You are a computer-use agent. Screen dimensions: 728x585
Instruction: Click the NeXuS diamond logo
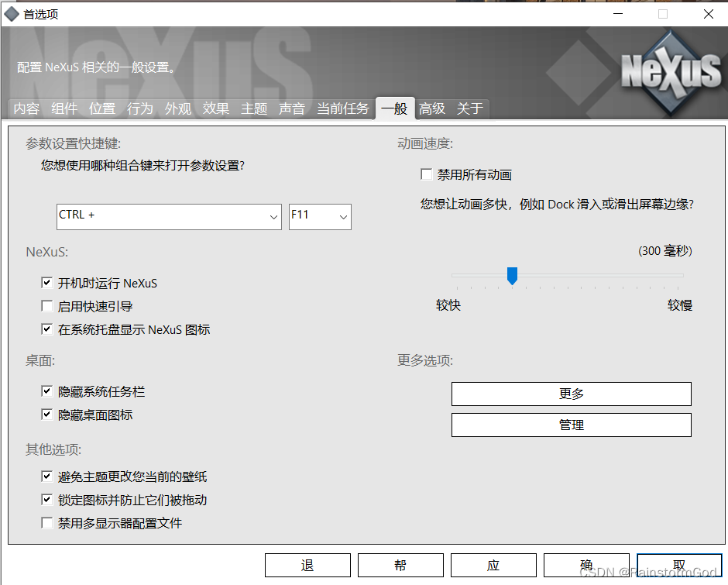coord(671,71)
